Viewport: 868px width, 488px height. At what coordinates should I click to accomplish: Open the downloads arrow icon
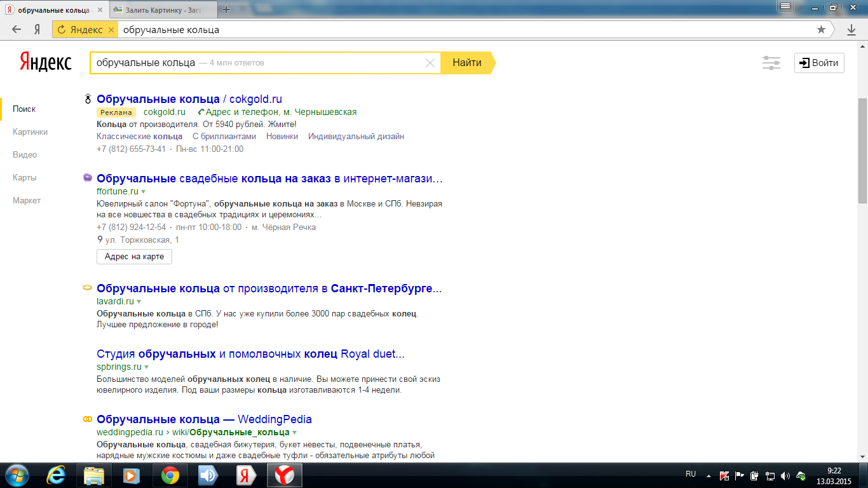click(851, 29)
